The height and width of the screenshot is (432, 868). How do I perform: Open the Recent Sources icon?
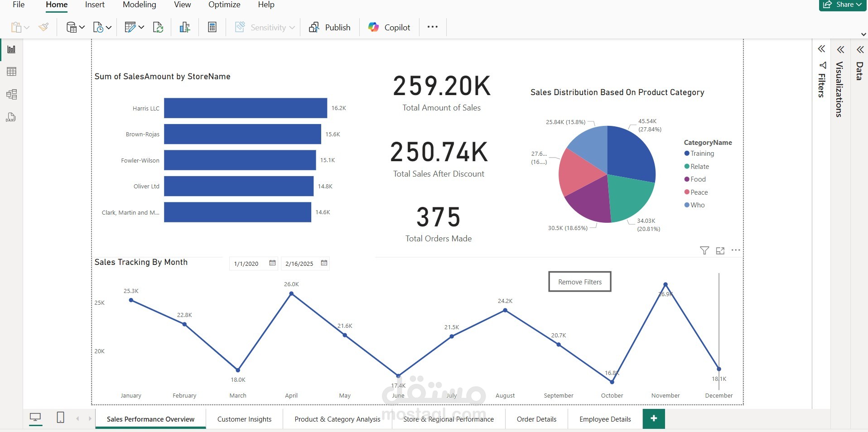tap(98, 27)
